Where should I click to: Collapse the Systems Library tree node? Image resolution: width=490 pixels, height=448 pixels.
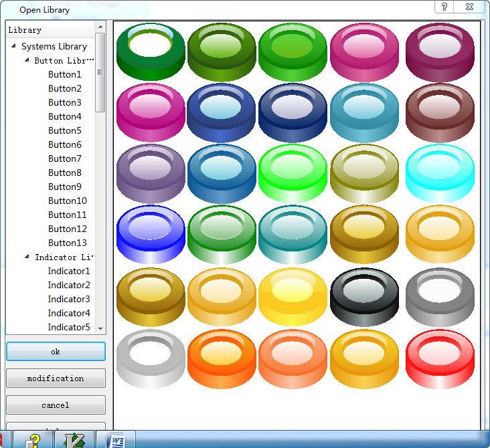pyautogui.click(x=13, y=46)
